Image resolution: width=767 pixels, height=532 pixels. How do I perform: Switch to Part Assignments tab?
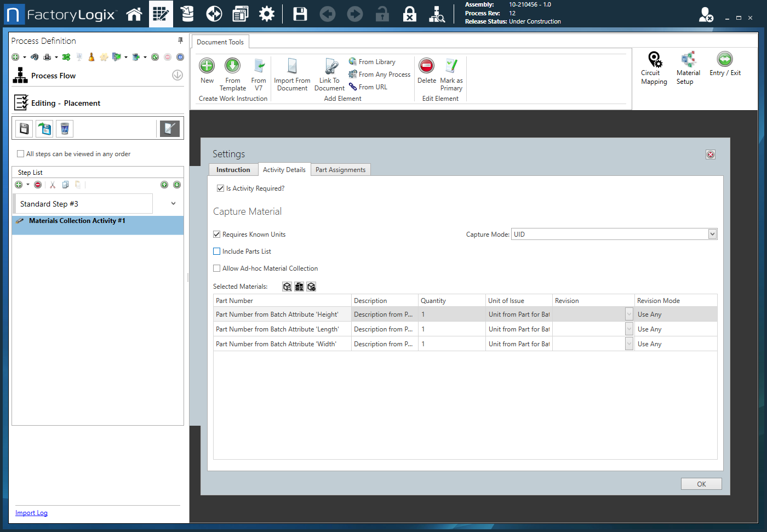(340, 170)
